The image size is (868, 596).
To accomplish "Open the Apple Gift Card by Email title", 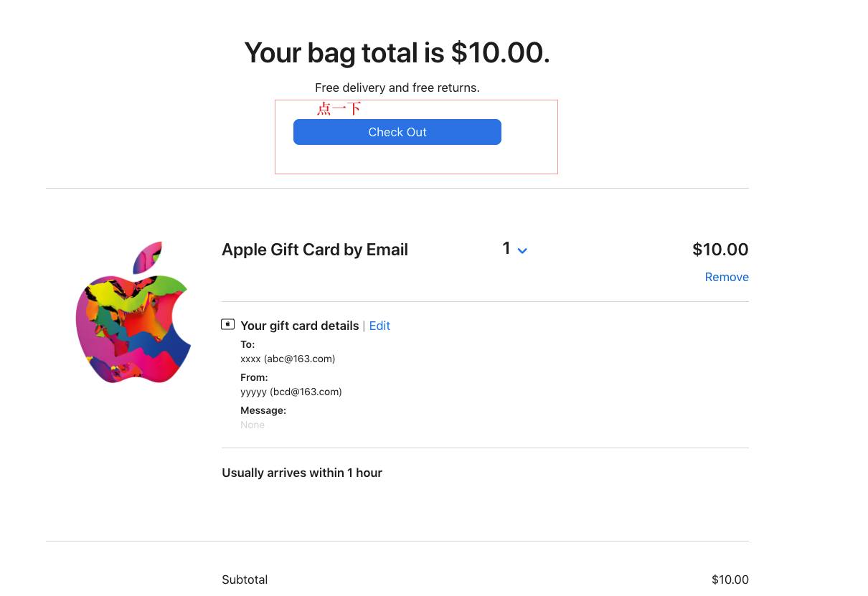I will point(314,250).
